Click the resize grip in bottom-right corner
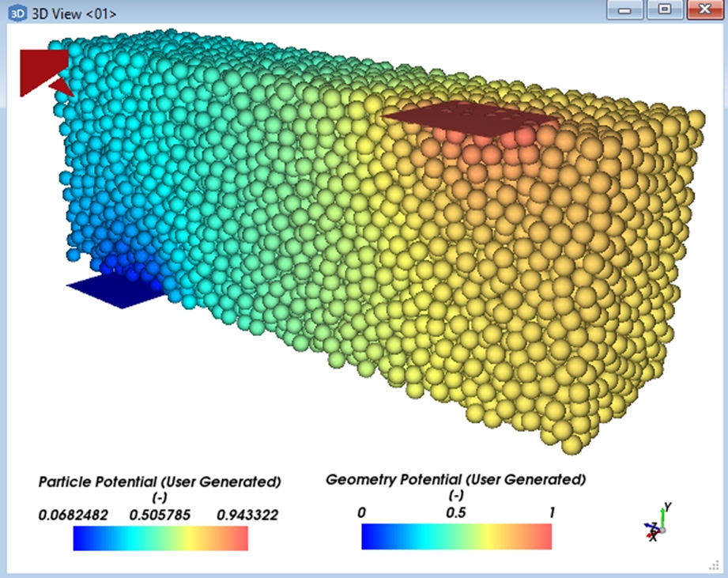The width and height of the screenshot is (728, 578). 714,565
